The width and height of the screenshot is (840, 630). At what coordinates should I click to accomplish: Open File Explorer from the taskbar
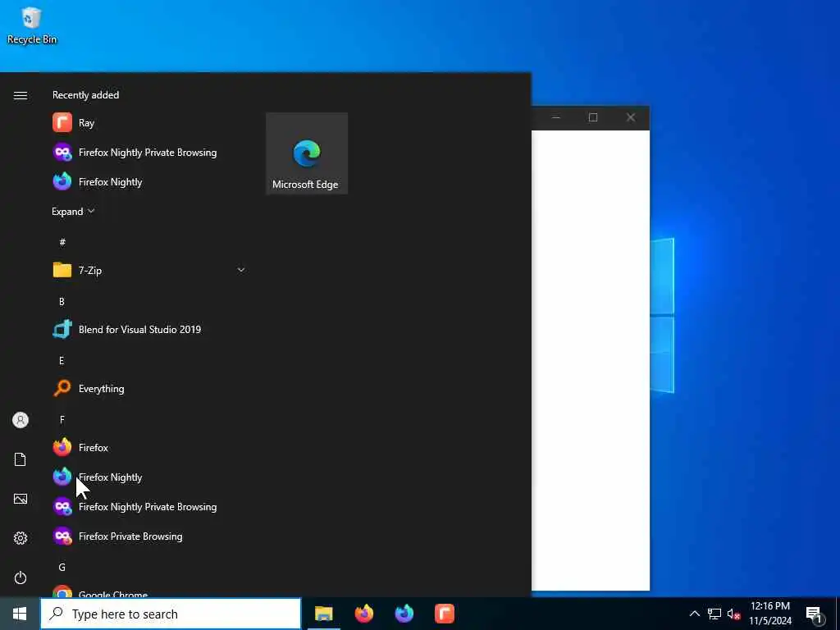(x=323, y=614)
